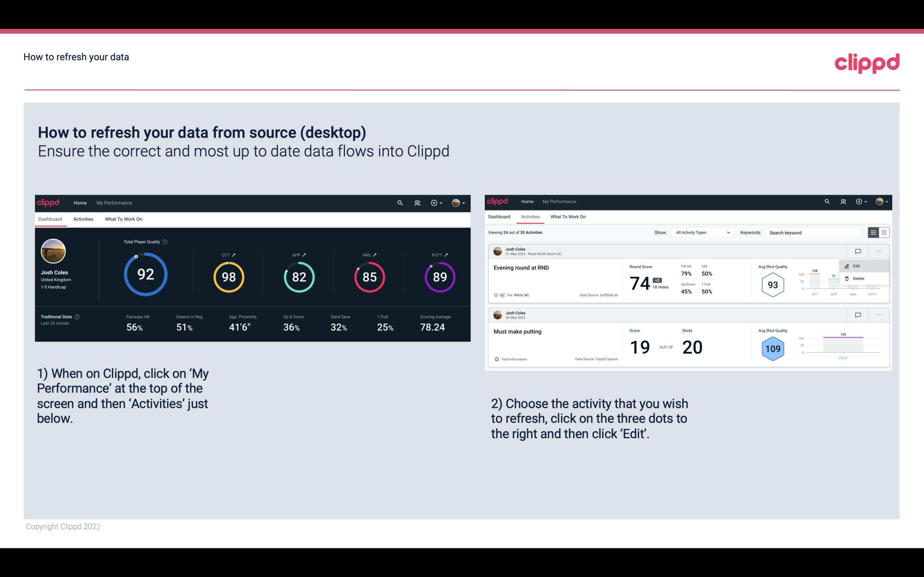924x577 pixels.
Task: Select the What To Work On tab
Action: [123, 219]
